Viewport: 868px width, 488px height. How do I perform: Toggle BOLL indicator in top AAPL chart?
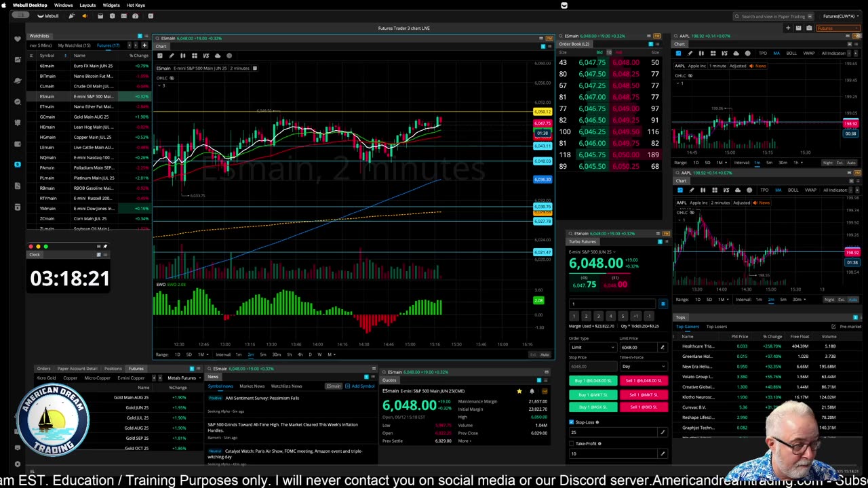click(x=791, y=53)
